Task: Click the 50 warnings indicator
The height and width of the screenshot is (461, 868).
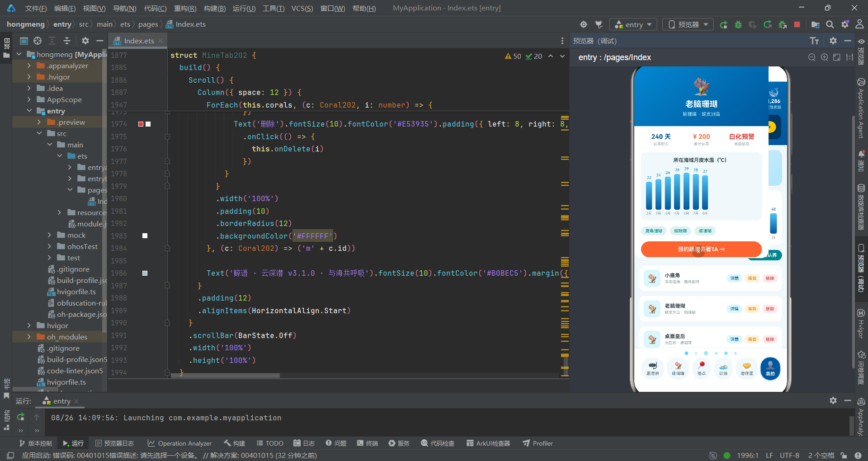Action: [x=513, y=56]
